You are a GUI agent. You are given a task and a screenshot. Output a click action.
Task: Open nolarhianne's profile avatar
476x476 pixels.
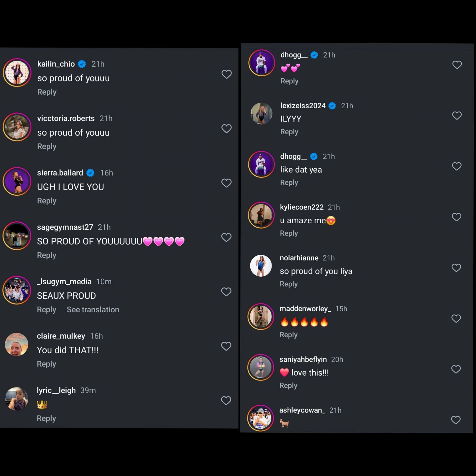[x=261, y=266]
